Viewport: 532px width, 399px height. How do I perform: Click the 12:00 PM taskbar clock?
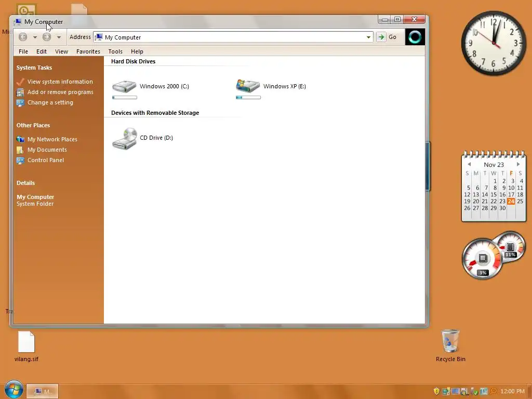(512, 391)
